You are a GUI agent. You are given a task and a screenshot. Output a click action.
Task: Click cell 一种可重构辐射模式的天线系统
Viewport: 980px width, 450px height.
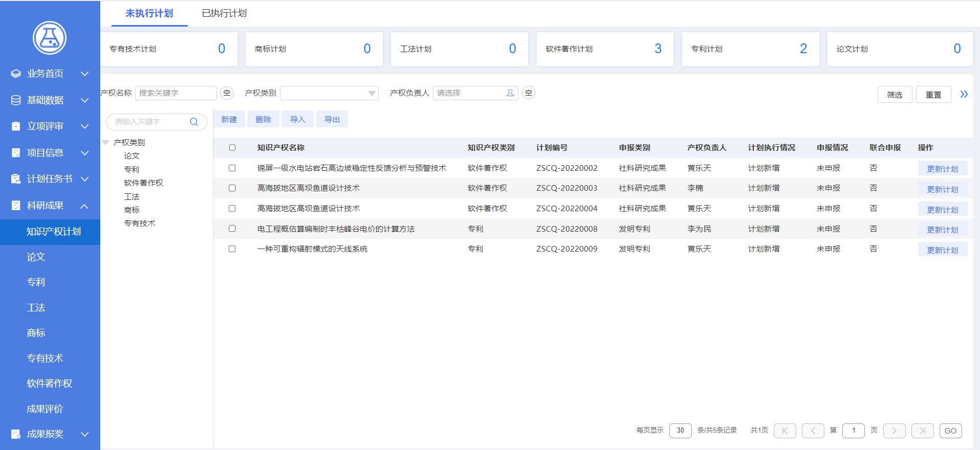[x=313, y=249]
